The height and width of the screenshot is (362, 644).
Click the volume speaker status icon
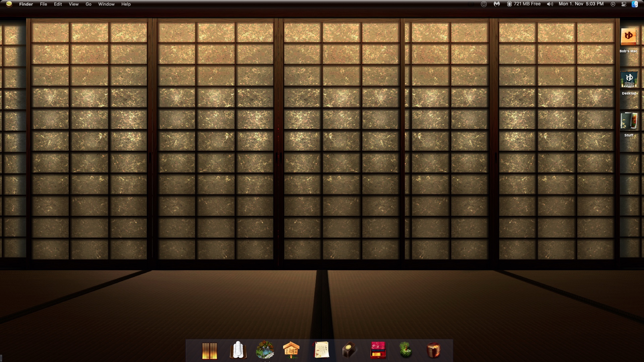pos(550,4)
